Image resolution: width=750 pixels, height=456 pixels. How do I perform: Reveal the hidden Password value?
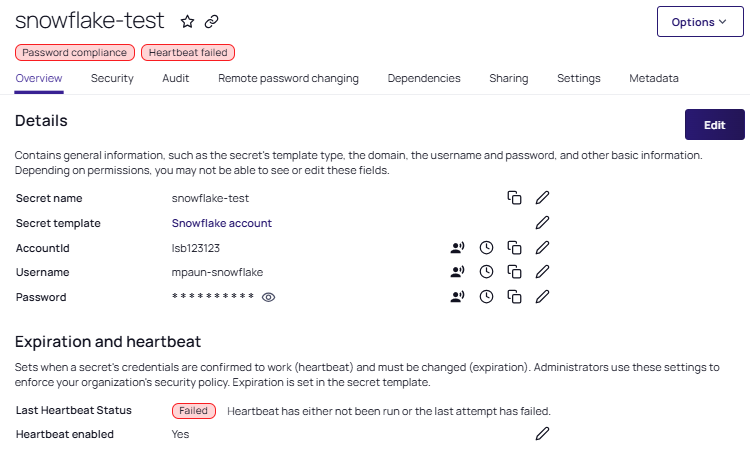tap(268, 297)
